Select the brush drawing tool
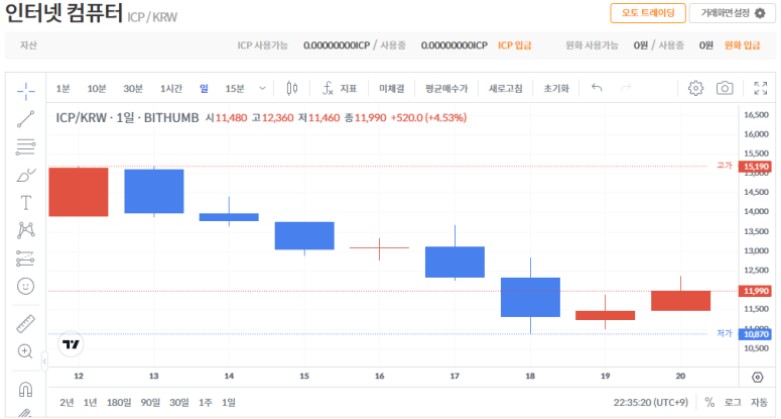781x419 pixels. [x=26, y=175]
